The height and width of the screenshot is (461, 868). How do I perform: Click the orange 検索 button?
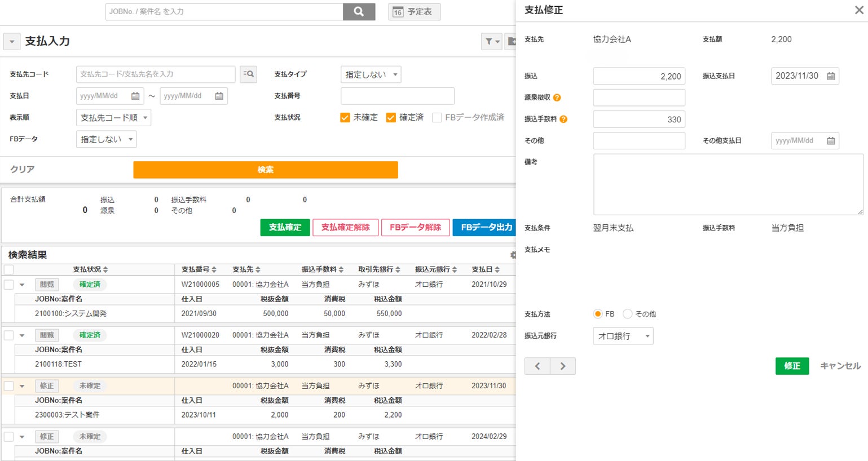coord(265,170)
